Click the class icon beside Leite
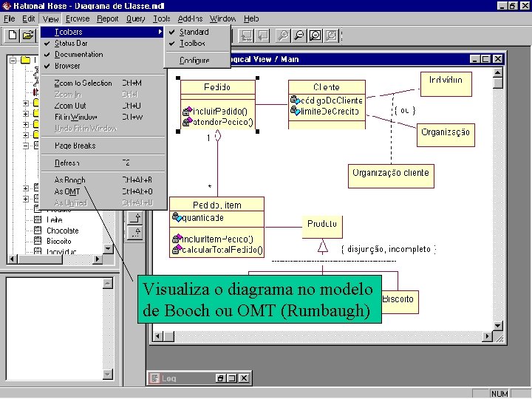Viewport: 532px width, 399px height. click(38, 220)
